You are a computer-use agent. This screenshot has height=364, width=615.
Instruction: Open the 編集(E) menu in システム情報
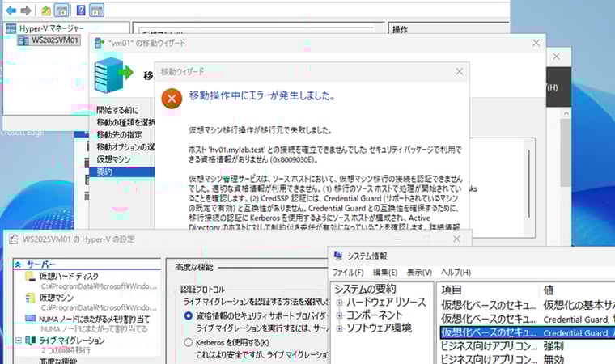coord(385,273)
